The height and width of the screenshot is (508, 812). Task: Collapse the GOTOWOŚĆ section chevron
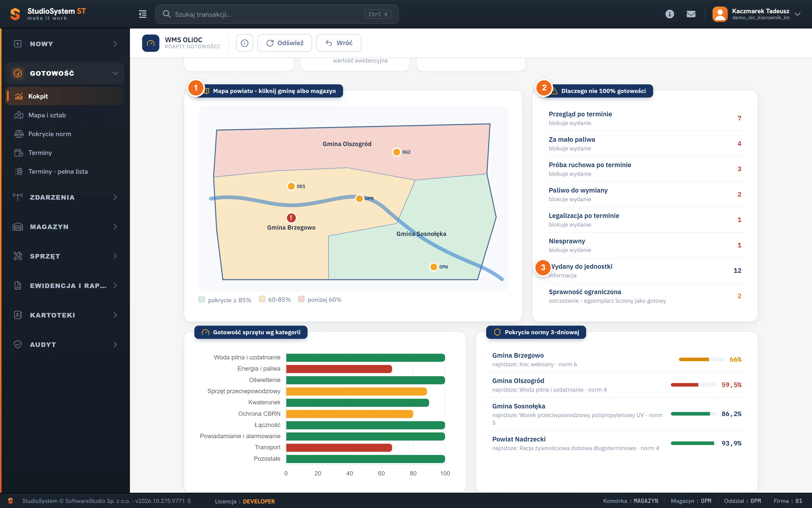point(115,73)
